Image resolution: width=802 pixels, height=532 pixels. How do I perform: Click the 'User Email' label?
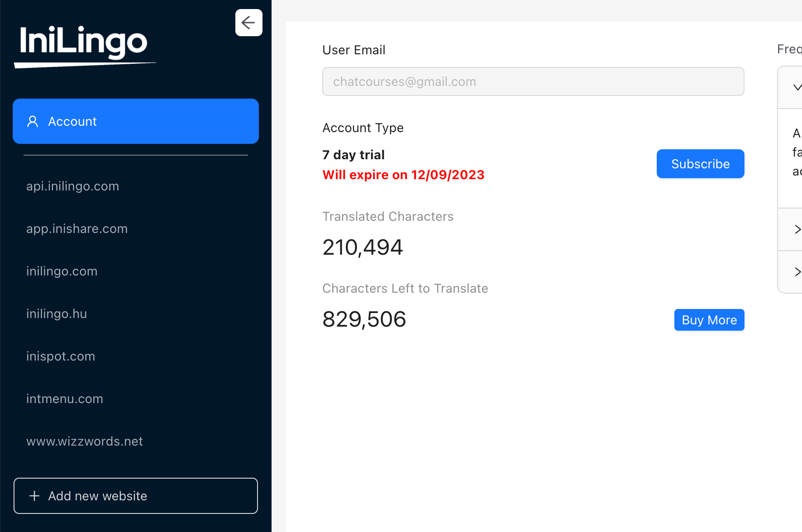[x=354, y=50]
